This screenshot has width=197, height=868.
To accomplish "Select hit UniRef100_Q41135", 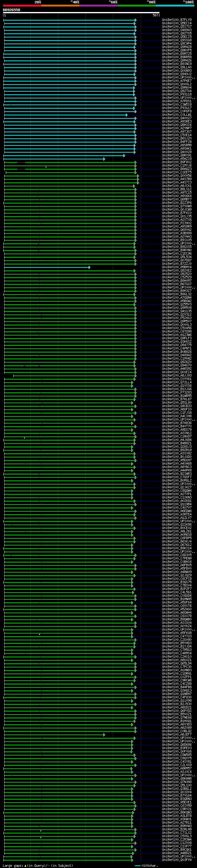I will coord(177,311).
